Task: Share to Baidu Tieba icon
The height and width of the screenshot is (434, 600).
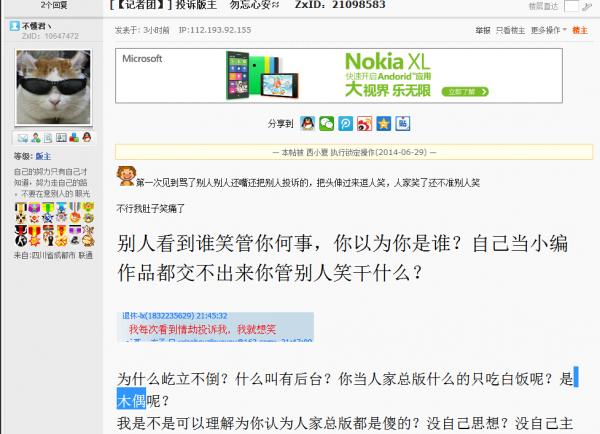Action: (x=403, y=124)
